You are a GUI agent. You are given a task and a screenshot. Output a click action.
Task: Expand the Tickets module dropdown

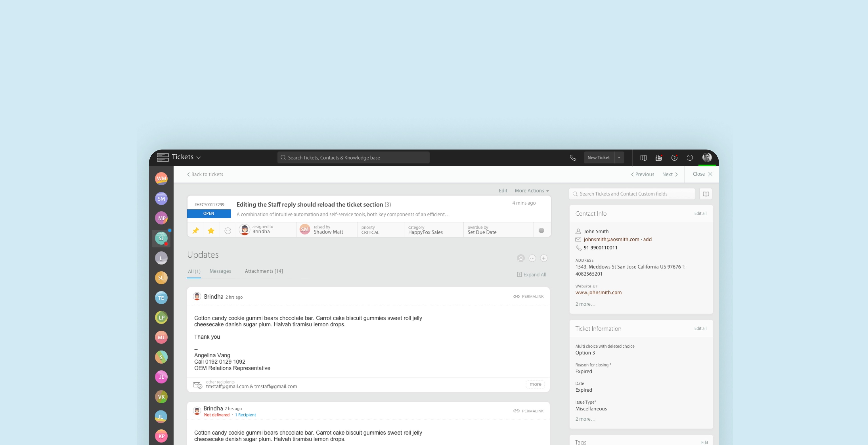pos(198,158)
